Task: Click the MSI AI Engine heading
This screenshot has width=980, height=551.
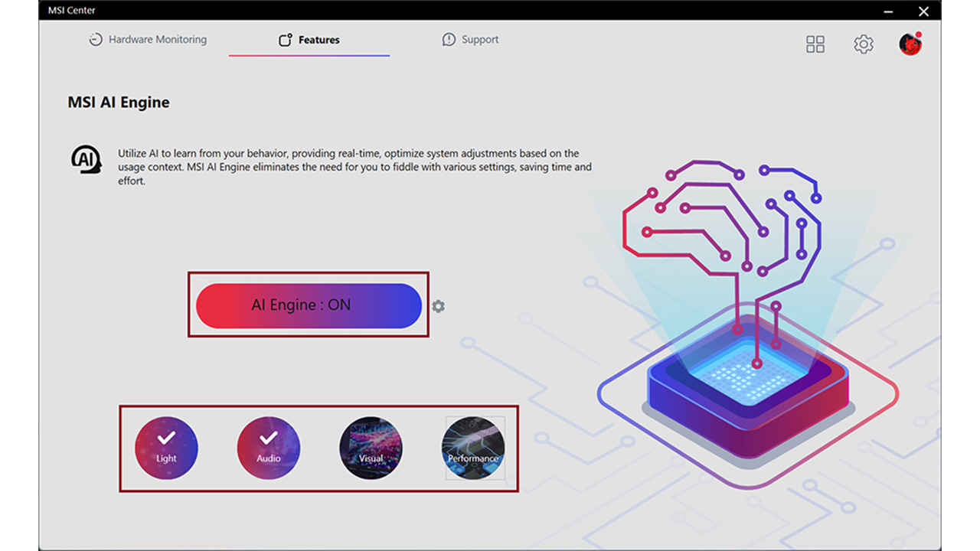Action: 119,103
